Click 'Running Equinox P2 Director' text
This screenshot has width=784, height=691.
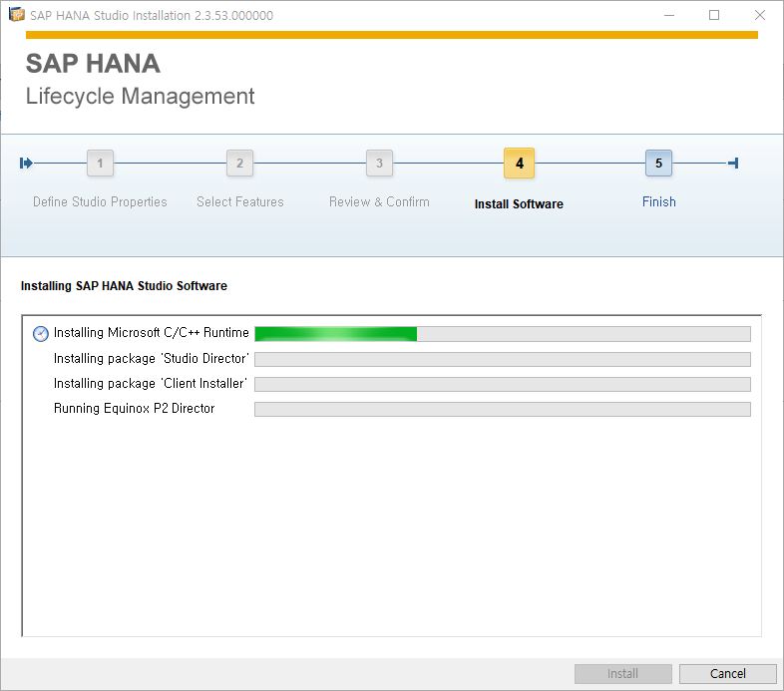pyautogui.click(x=134, y=409)
